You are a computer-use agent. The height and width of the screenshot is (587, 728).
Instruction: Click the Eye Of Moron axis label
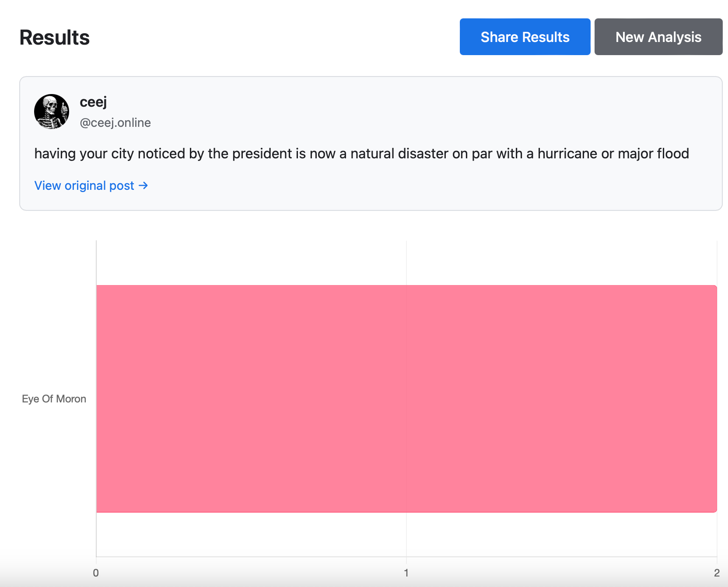coord(54,399)
